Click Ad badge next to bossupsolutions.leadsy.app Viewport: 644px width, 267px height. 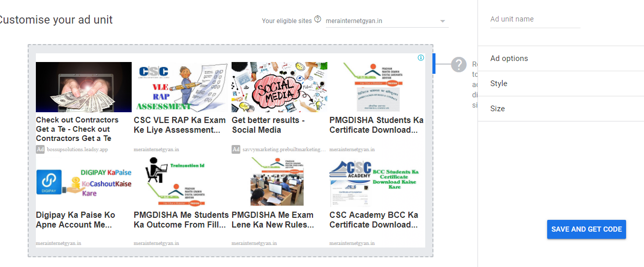(40, 150)
